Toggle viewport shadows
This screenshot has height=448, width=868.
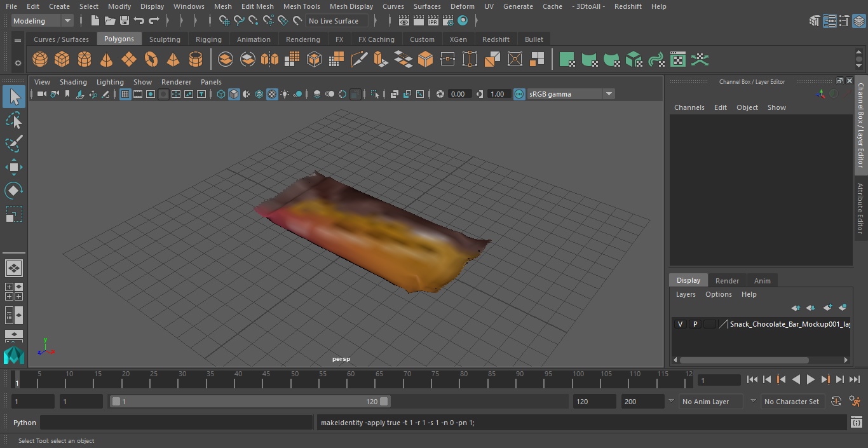(x=298, y=94)
